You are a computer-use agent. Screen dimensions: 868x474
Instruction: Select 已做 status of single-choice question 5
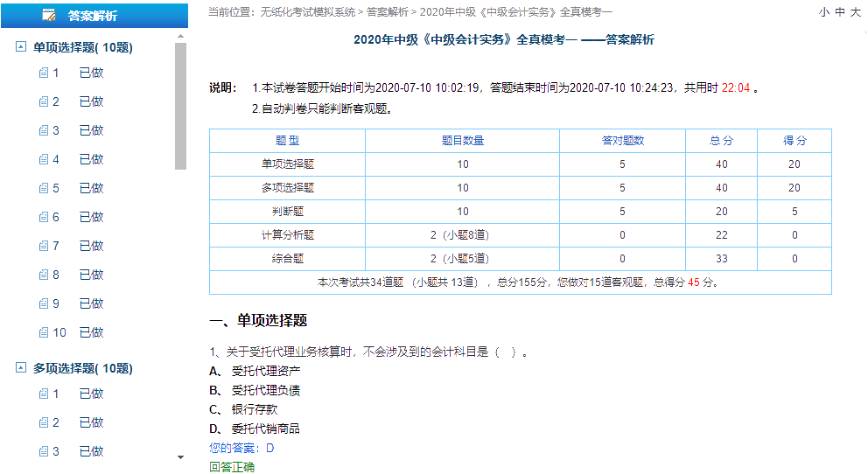point(91,188)
